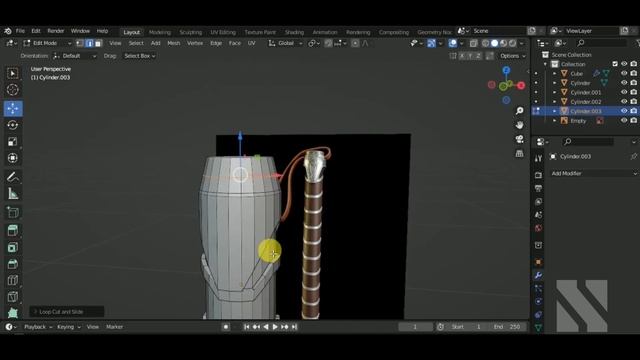The image size is (640, 360).
Task: Pick the Loop Cut tool
Action: pyautogui.click(x=13, y=280)
